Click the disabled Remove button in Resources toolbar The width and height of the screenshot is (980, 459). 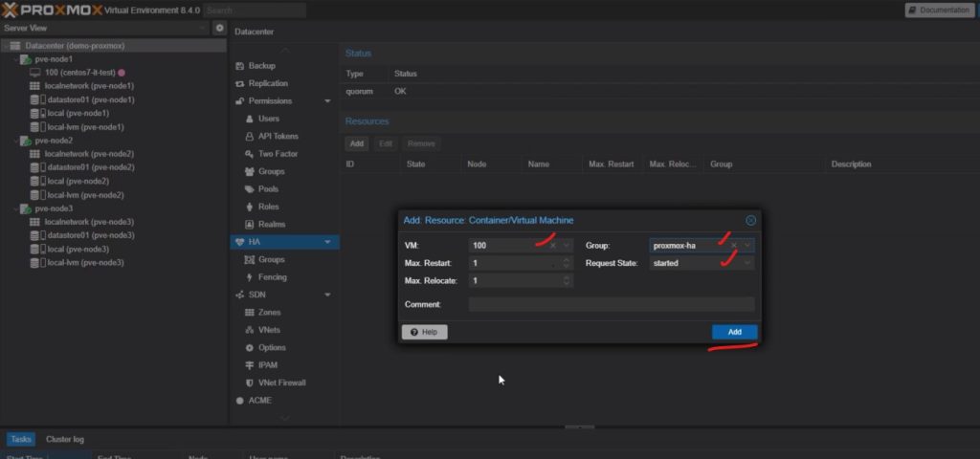pyautogui.click(x=421, y=143)
